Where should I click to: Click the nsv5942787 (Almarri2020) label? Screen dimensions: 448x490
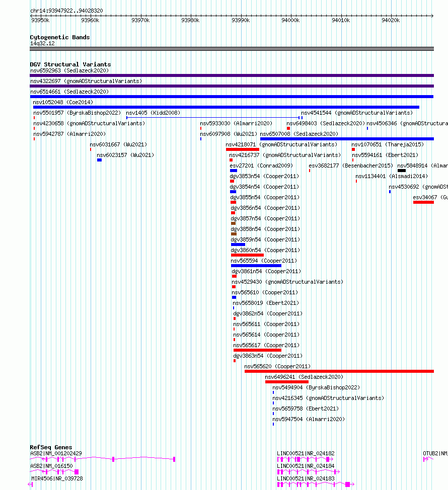(x=69, y=134)
